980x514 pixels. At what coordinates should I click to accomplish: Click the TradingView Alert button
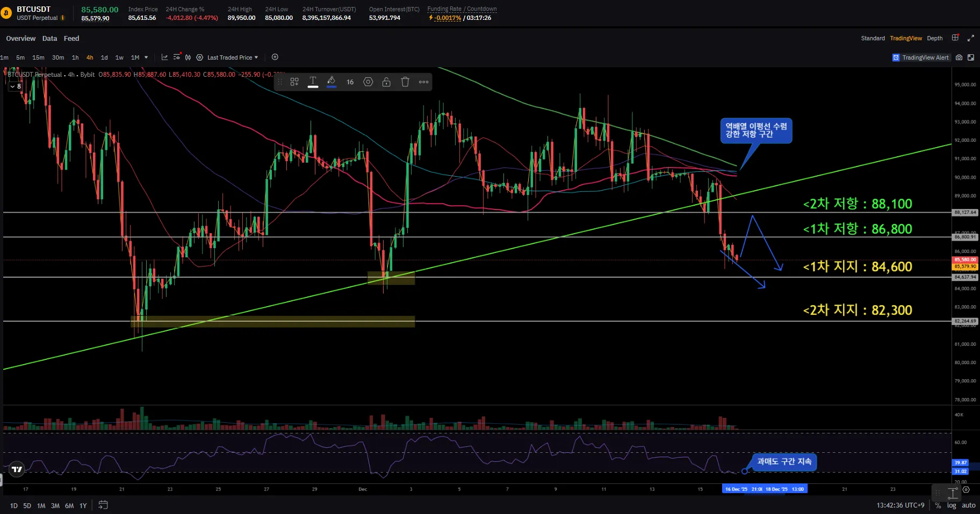pos(921,57)
